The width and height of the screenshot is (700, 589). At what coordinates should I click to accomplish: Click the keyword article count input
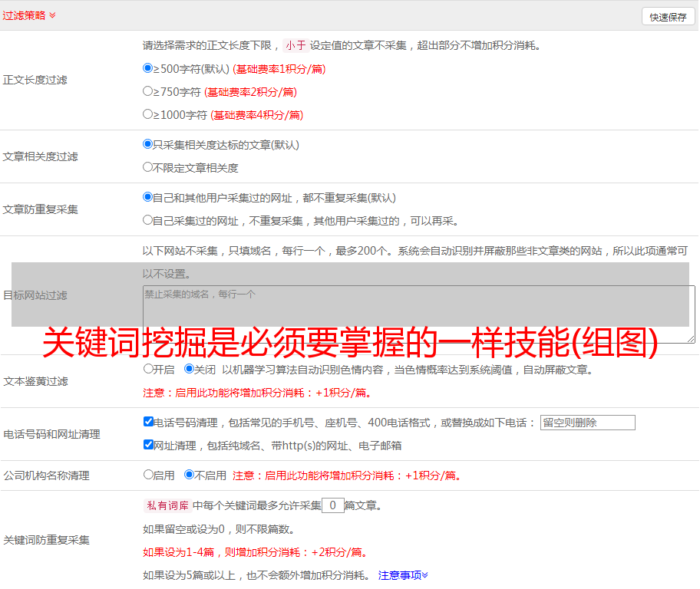coord(332,505)
